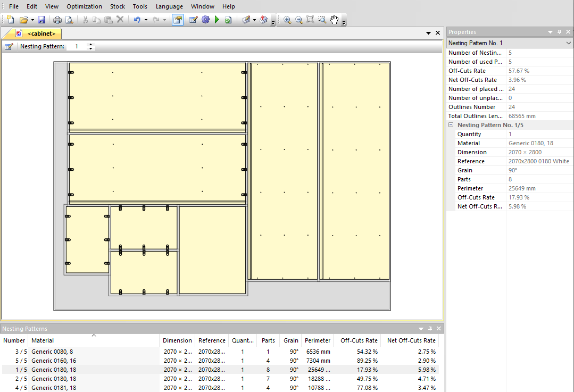Click the Copy icon

tap(97, 20)
